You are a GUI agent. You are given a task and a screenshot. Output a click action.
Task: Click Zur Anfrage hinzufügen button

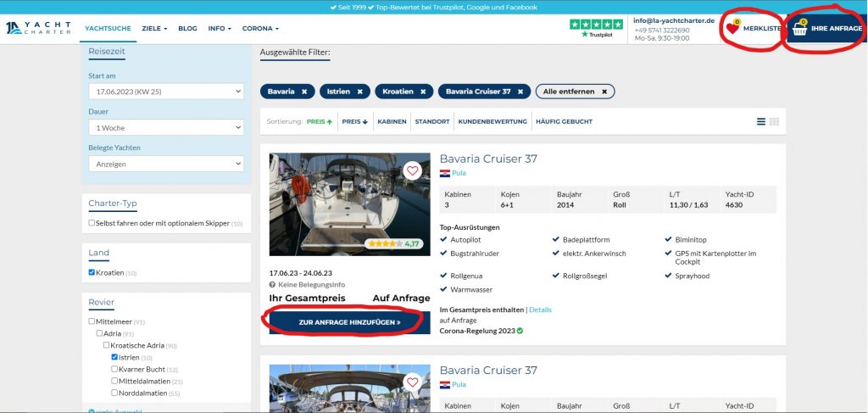(348, 322)
